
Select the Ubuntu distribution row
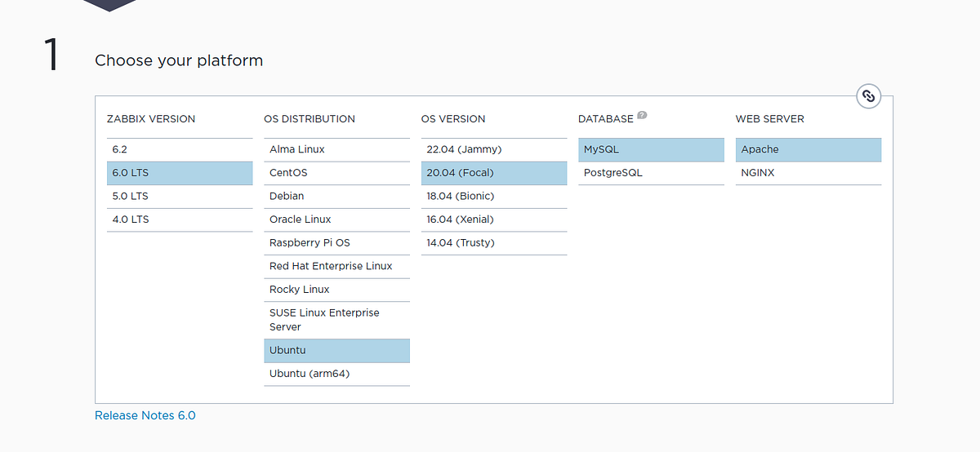(x=336, y=351)
